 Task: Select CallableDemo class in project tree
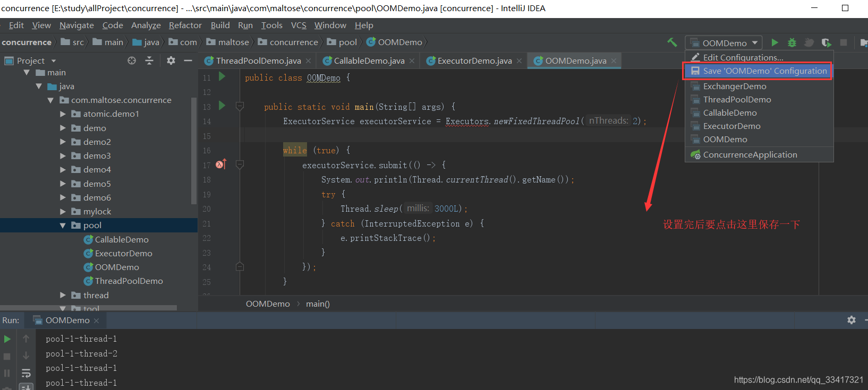click(x=116, y=239)
